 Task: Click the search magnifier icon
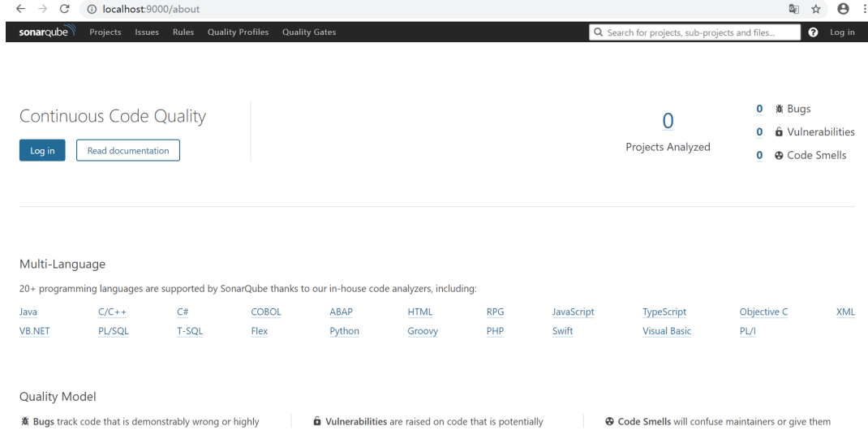598,32
